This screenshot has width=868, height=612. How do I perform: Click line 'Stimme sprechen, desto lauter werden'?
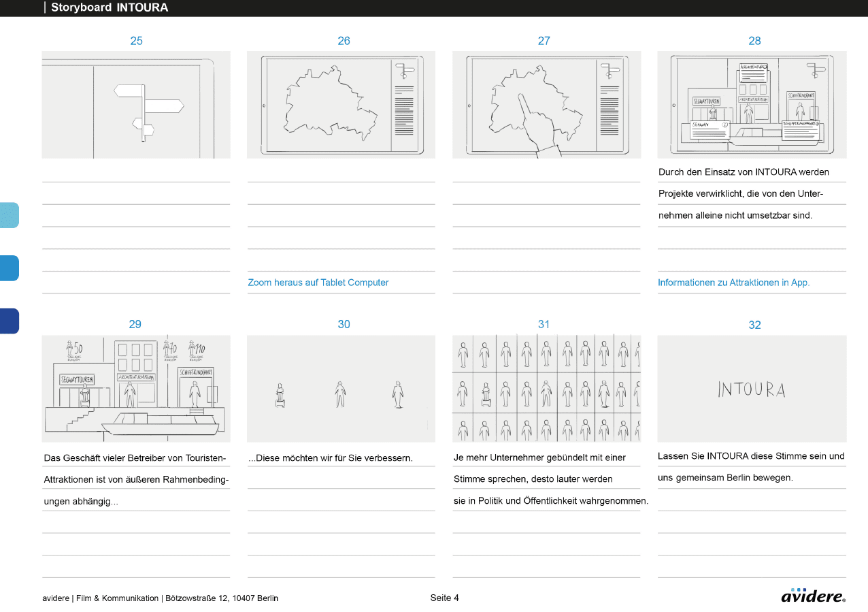click(x=533, y=479)
